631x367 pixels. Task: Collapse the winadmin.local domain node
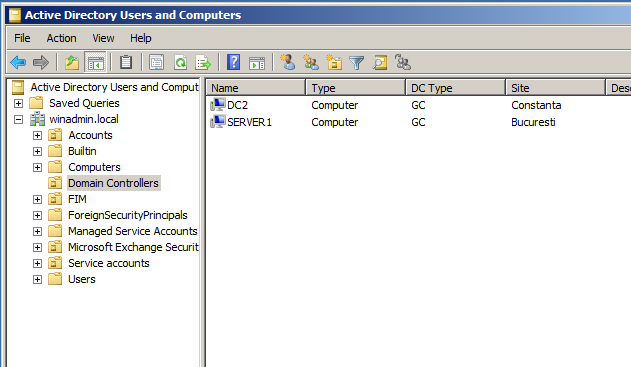point(19,120)
